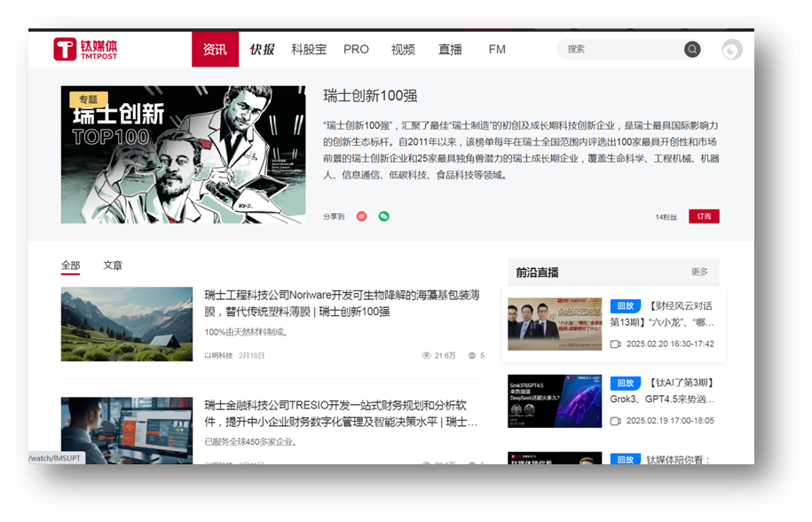The image size is (812, 522).
Task: Click 回放 badge on 钛媒体陪你看 item
Action: point(626,459)
